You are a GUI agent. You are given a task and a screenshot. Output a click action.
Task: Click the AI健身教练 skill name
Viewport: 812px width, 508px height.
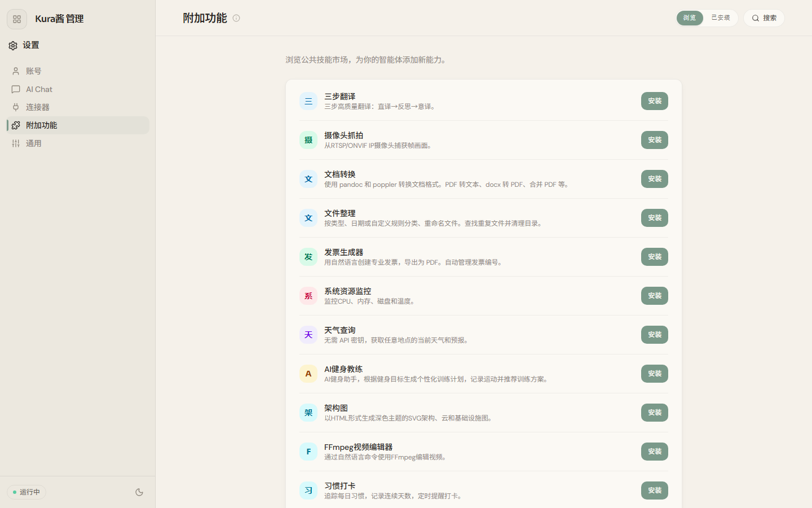343,369
